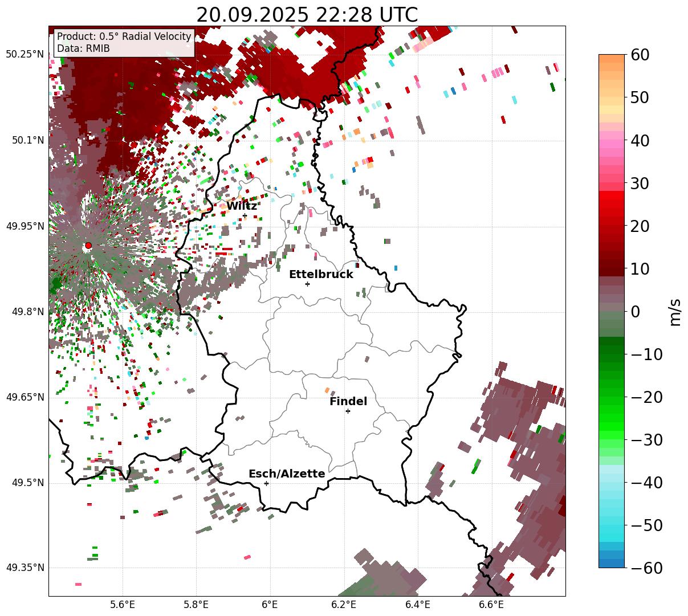Click the 6.2°E longitude axis label

344,604
